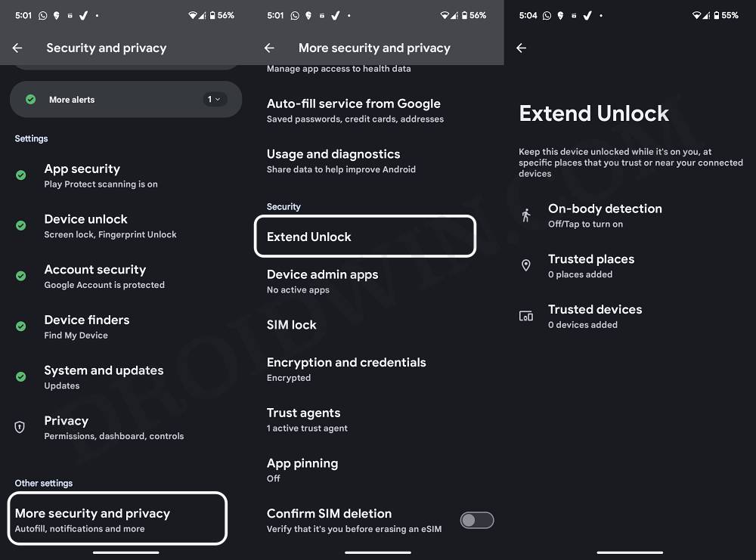The width and height of the screenshot is (756, 560).
Task: Toggle the Confirm SIM deletion switch
Action: [x=476, y=520]
